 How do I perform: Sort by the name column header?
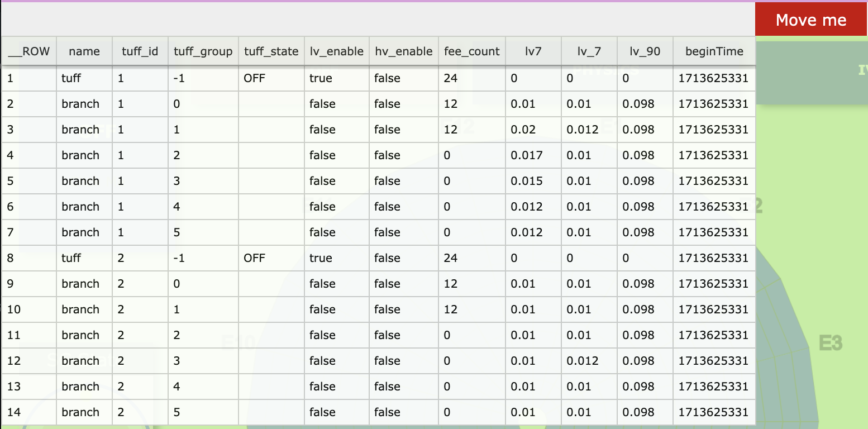[x=84, y=51]
